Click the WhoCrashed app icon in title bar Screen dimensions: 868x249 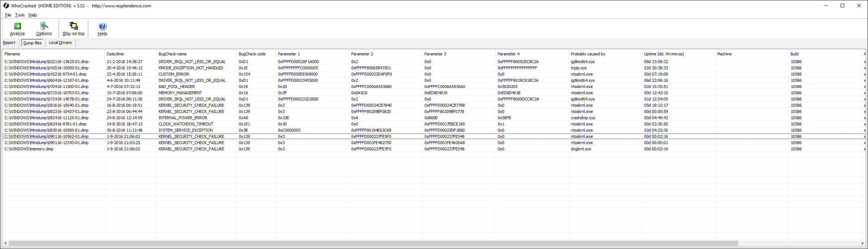[x=6, y=6]
